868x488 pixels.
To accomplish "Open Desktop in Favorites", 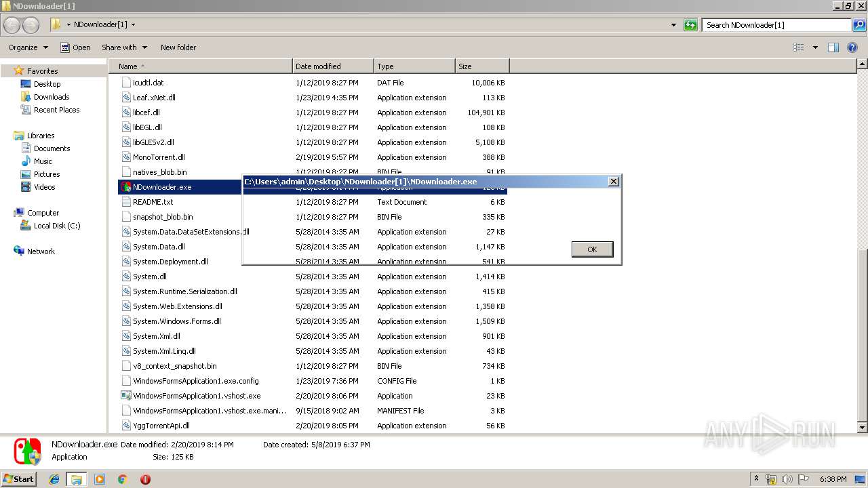I will tap(47, 84).
